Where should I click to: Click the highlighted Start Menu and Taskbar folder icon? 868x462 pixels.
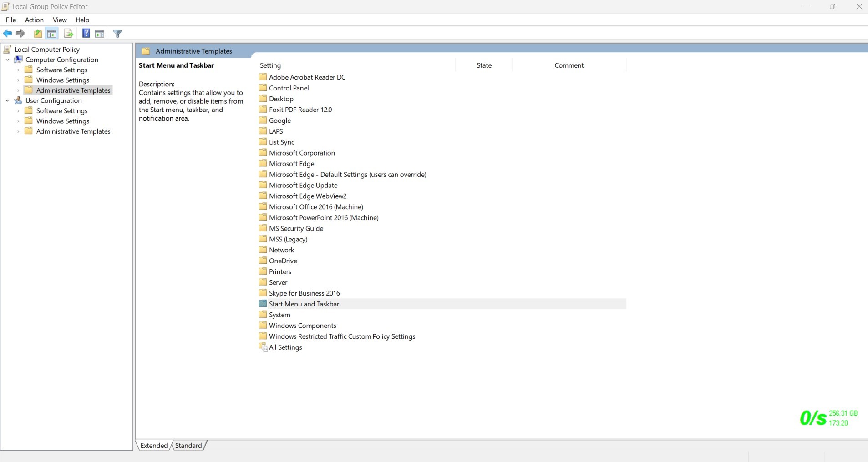point(263,304)
